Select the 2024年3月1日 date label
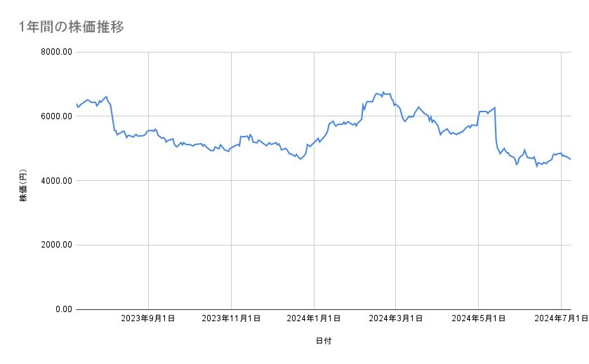The width and height of the screenshot is (589, 364). [396, 319]
